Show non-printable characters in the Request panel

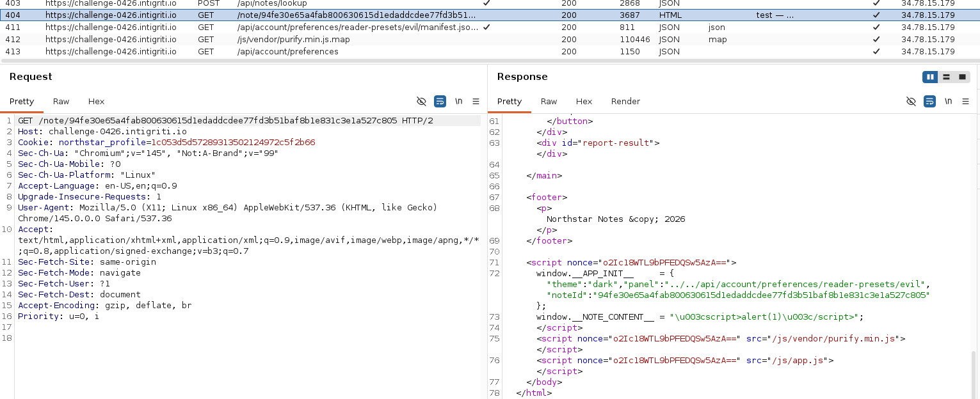[458, 101]
